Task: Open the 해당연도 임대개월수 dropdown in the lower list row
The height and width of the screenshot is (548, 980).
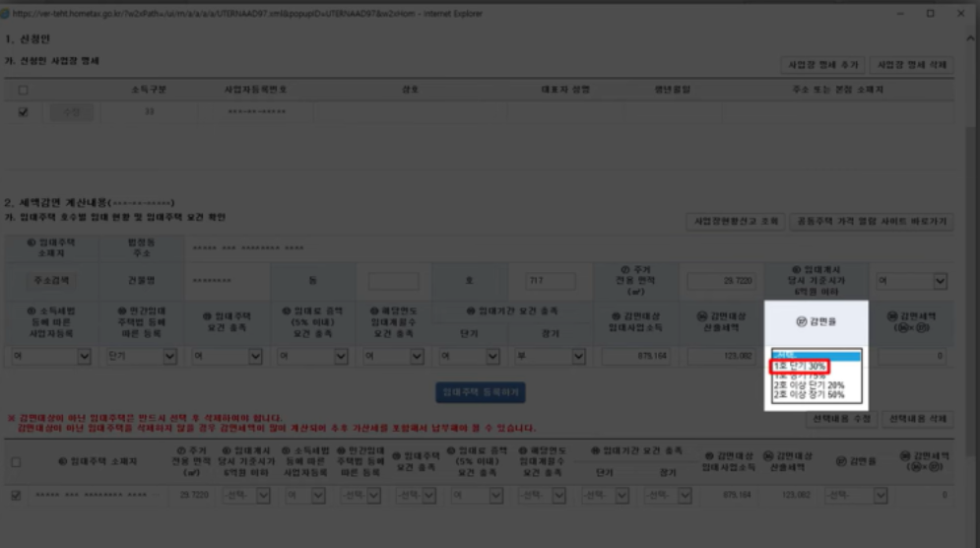Action: 542,496
